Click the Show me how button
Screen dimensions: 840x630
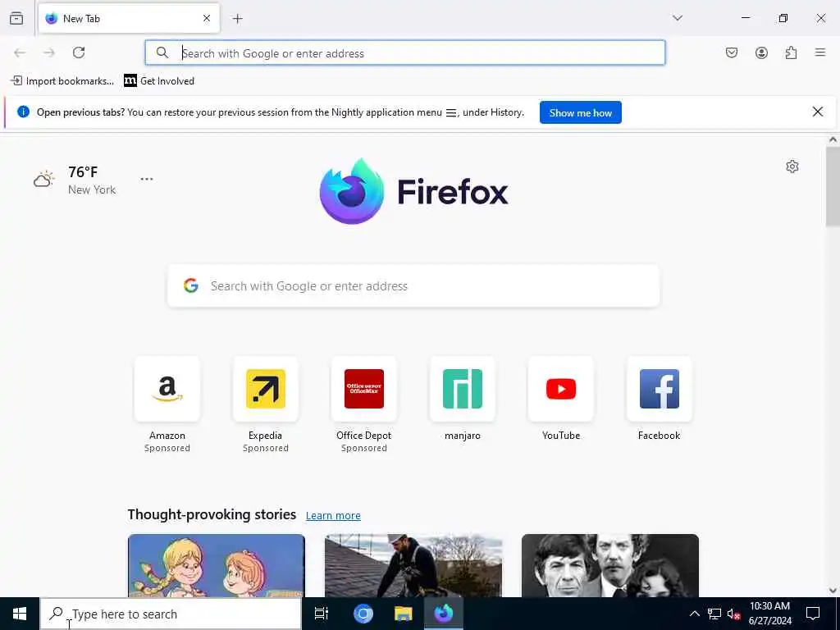click(580, 112)
